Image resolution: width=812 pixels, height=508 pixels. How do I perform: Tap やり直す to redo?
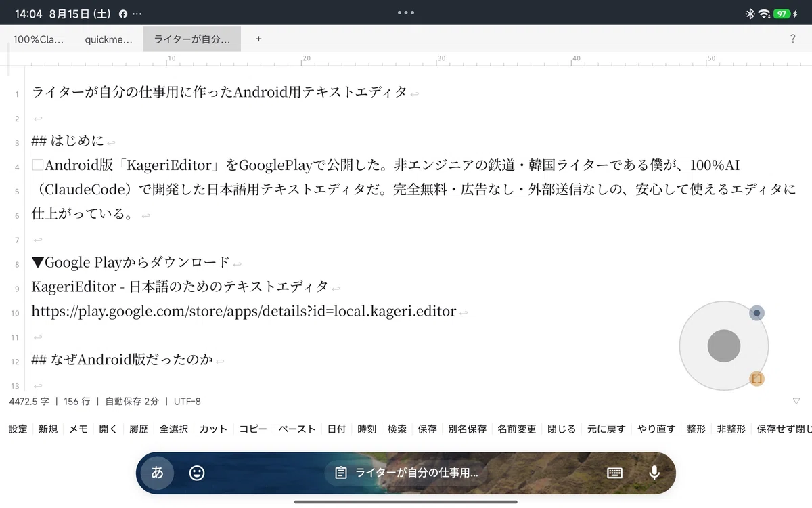click(656, 429)
